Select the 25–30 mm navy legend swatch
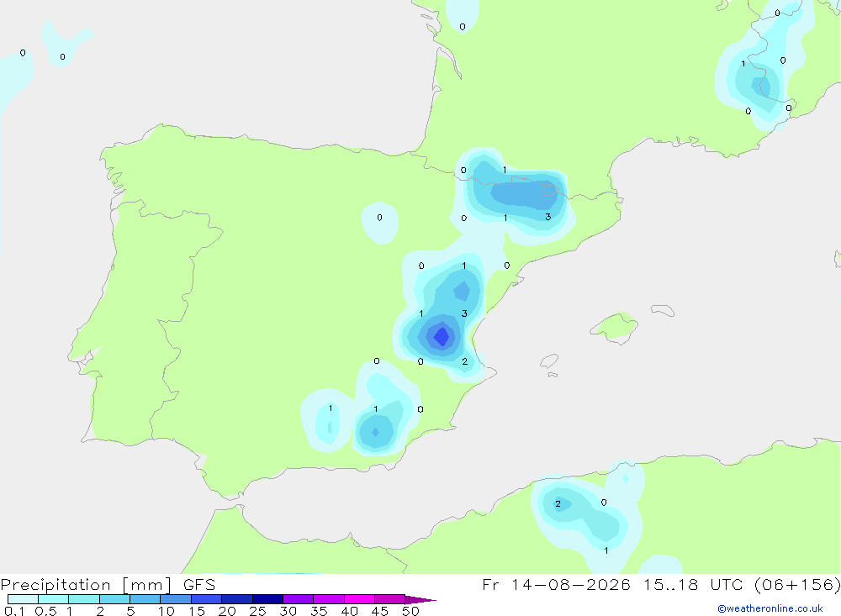 (267, 599)
